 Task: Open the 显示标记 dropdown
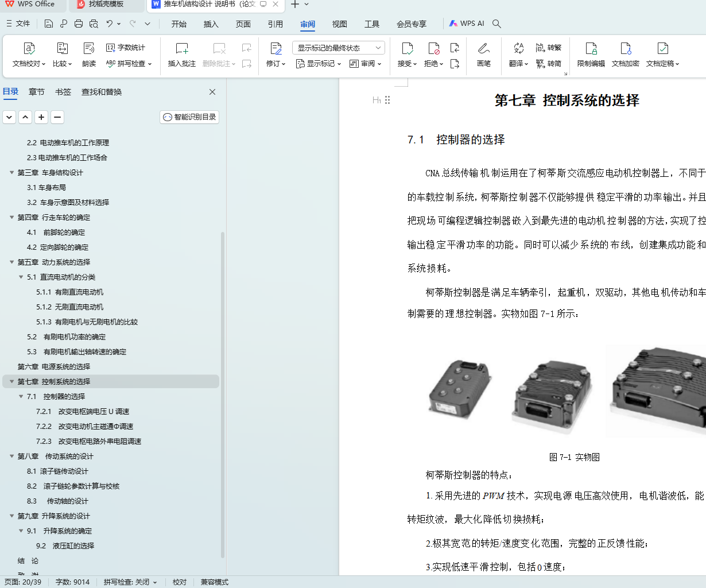tap(319, 64)
